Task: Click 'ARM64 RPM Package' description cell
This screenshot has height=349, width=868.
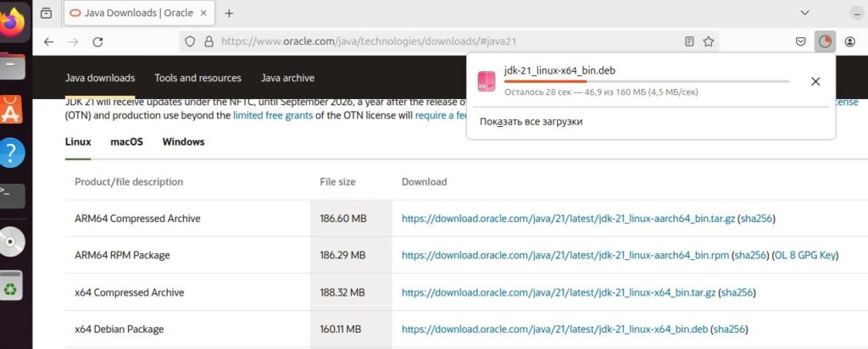Action: point(122,256)
